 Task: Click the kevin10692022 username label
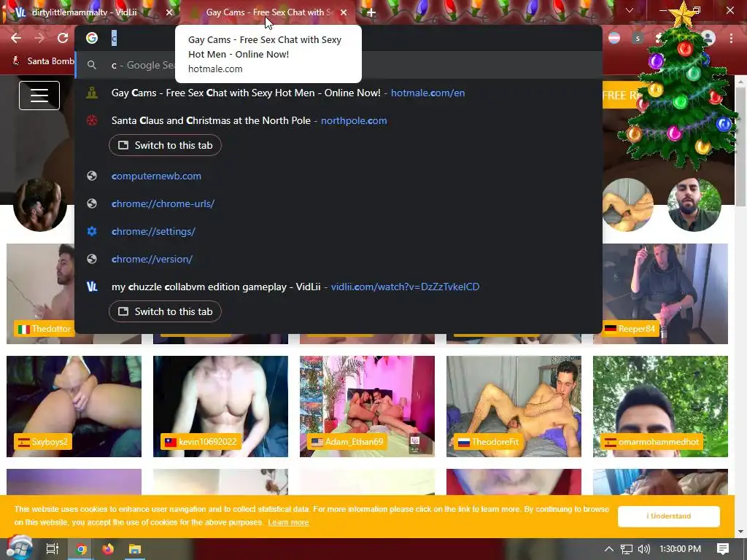click(x=201, y=442)
